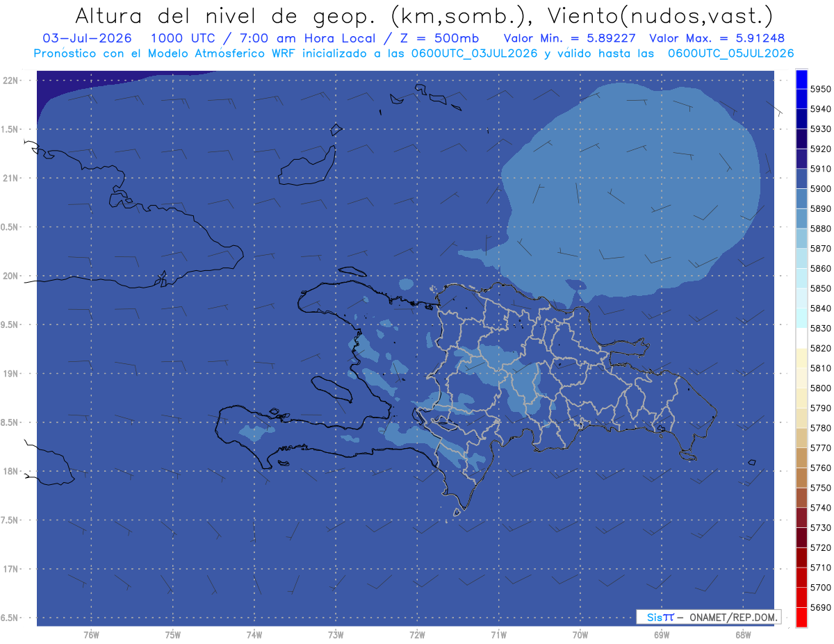The height and width of the screenshot is (644, 834).
Task: Click the 5850 legend value
Action: click(x=820, y=288)
